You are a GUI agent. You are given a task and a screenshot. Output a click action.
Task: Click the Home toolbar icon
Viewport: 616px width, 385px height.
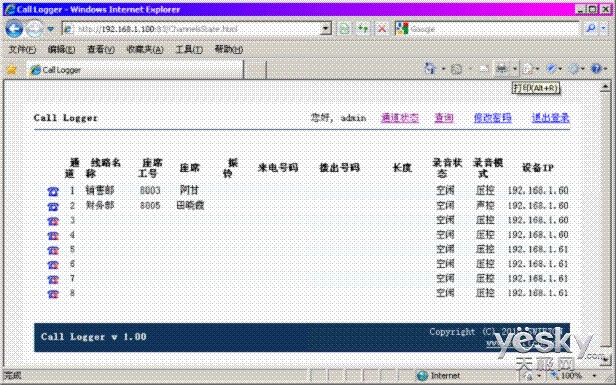pos(431,69)
